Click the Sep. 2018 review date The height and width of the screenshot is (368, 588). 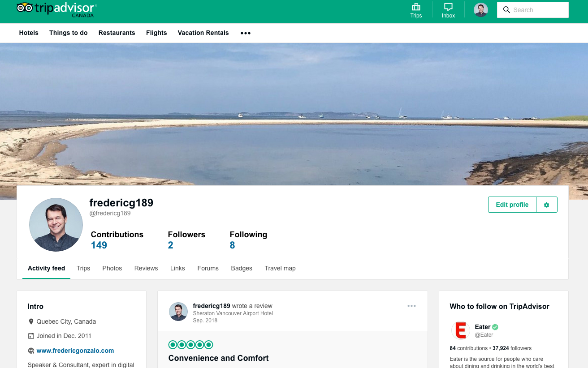[x=205, y=321]
